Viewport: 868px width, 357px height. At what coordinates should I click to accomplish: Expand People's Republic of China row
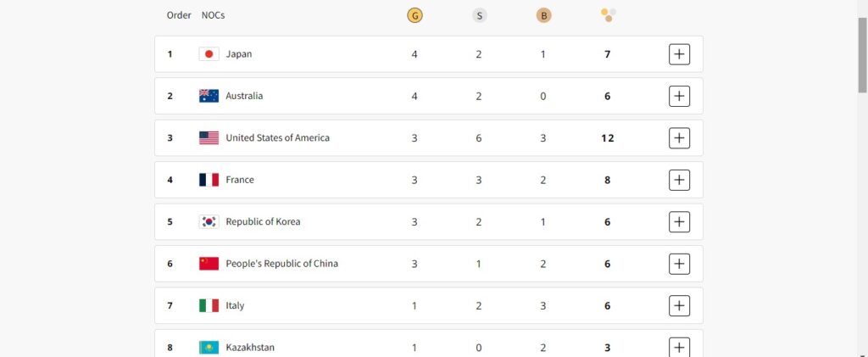click(679, 264)
